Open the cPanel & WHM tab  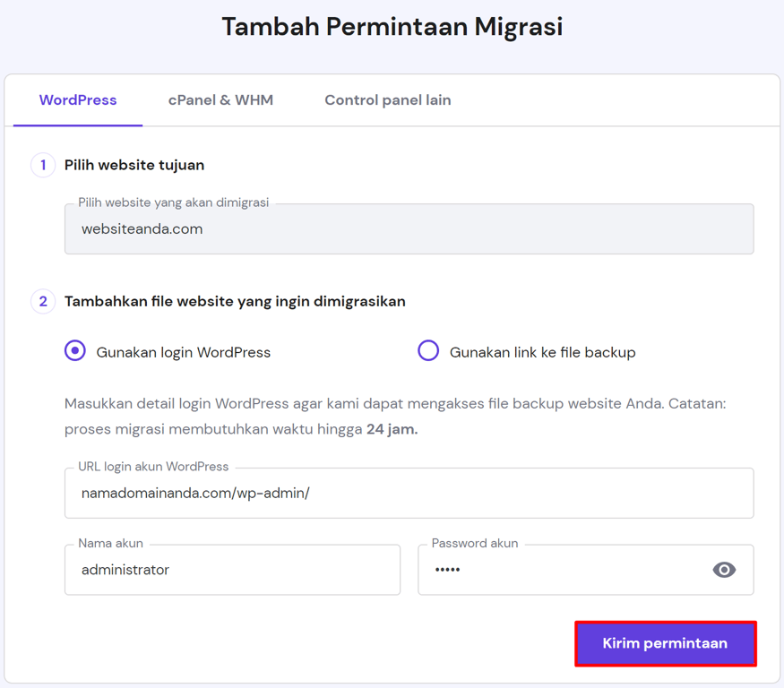[x=220, y=100]
